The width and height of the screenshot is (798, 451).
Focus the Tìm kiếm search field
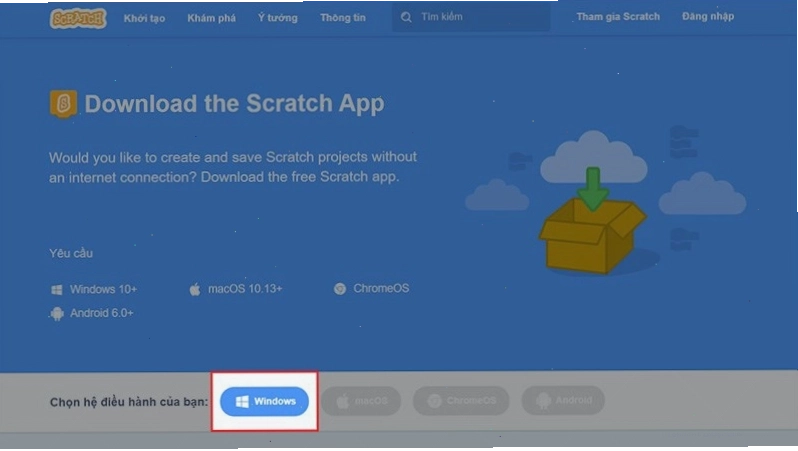pos(471,17)
